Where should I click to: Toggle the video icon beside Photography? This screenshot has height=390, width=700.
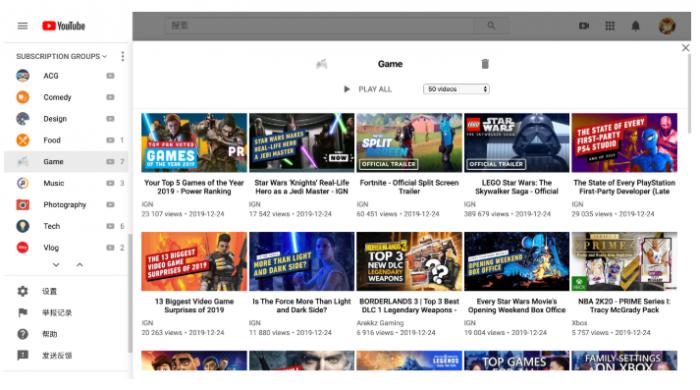tap(110, 205)
